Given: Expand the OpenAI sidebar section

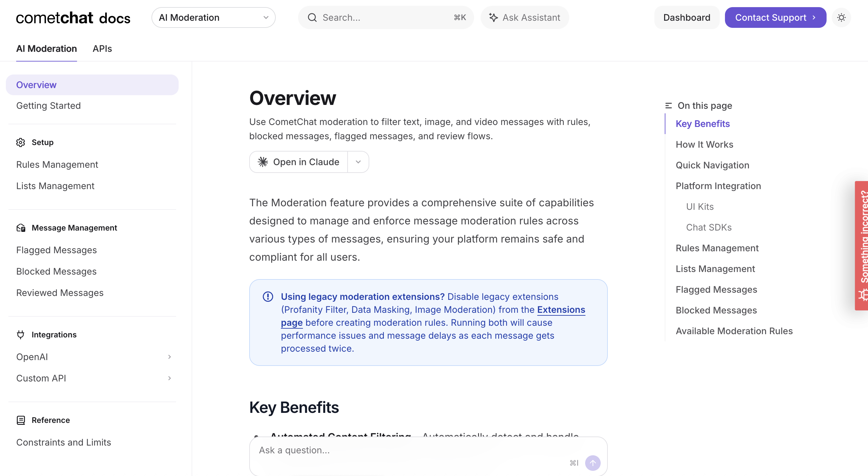Looking at the screenshot, I should 170,357.
